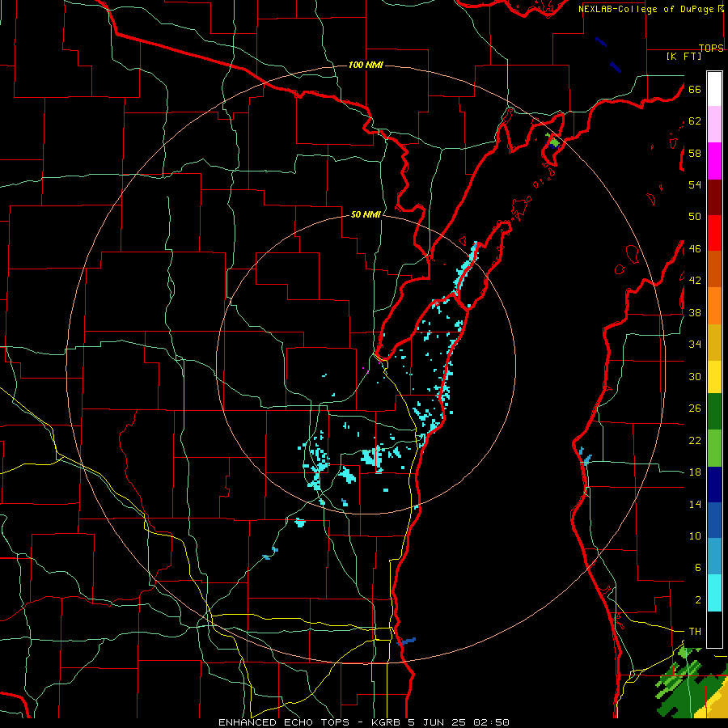
Task: Click the magenta legend swatch
Action: [x=714, y=161]
